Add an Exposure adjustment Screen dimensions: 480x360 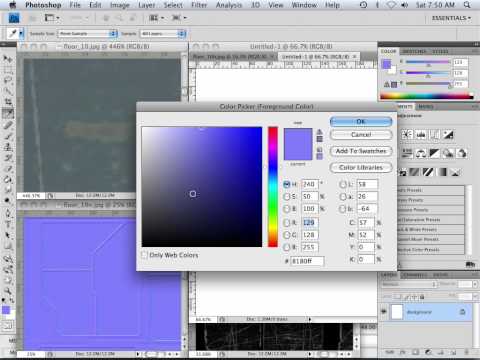click(448, 135)
